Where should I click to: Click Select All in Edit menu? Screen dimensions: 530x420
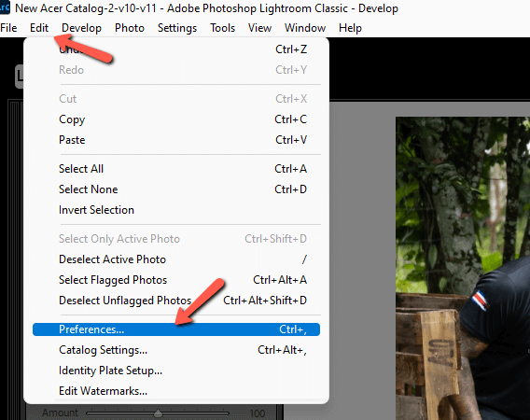click(176, 169)
